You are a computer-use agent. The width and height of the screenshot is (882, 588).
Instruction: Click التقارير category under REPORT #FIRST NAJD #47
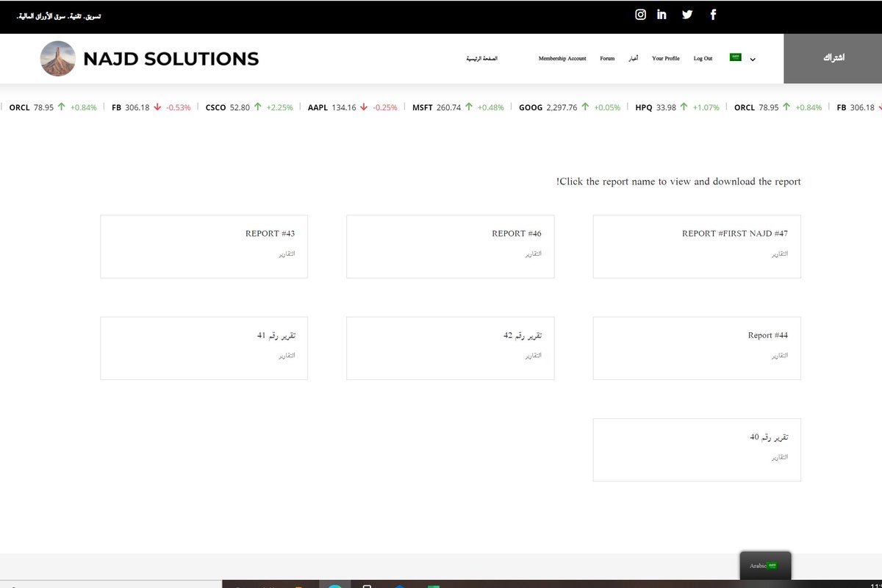[x=779, y=254]
